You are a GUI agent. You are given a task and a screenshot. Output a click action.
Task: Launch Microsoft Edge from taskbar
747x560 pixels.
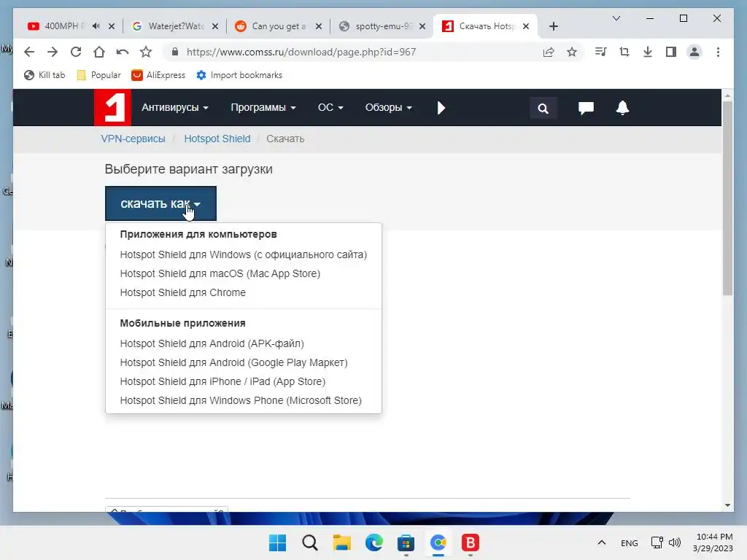(x=374, y=542)
